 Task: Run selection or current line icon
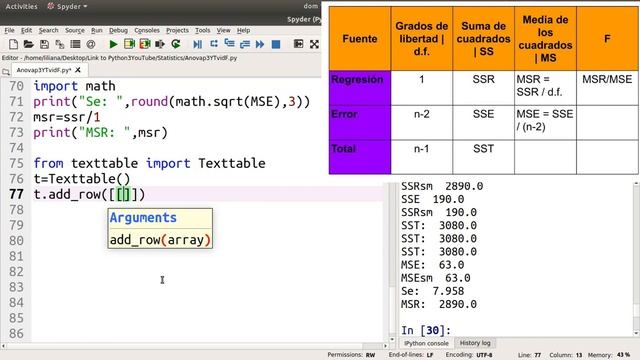(160, 44)
